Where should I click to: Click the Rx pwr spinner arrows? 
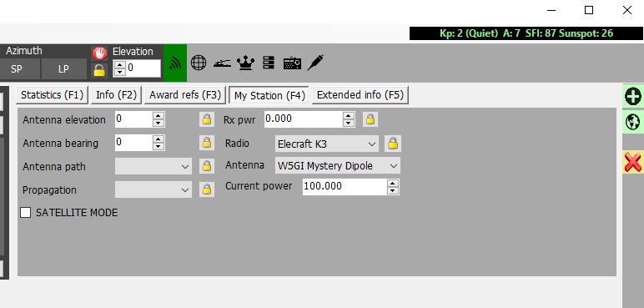pyautogui.click(x=349, y=119)
